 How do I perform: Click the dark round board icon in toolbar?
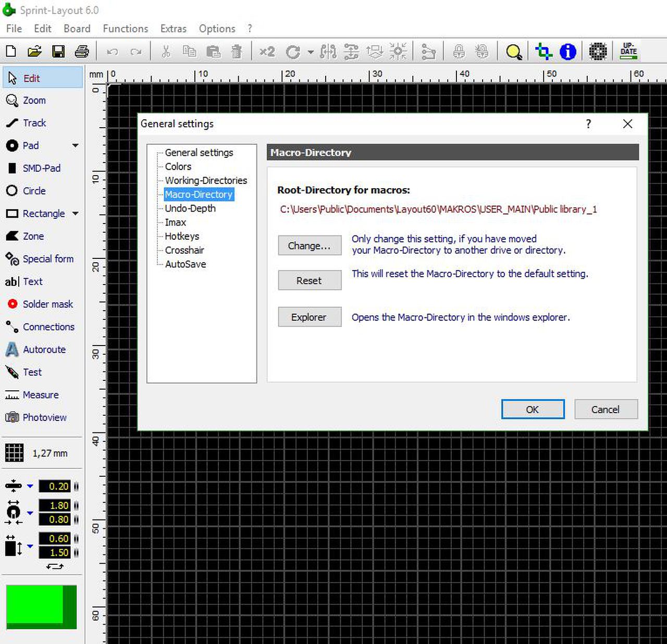pos(598,52)
